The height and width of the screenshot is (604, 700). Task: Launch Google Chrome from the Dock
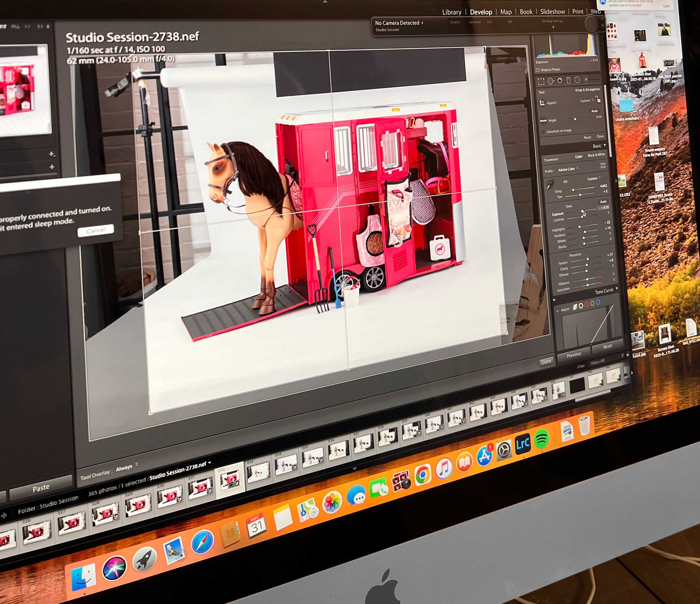pyautogui.click(x=423, y=475)
